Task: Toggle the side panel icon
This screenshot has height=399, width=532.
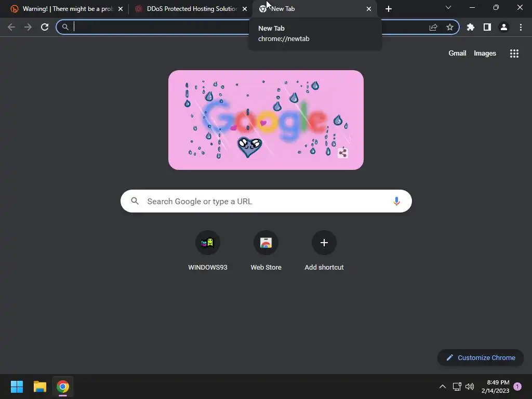Action: coord(487,27)
